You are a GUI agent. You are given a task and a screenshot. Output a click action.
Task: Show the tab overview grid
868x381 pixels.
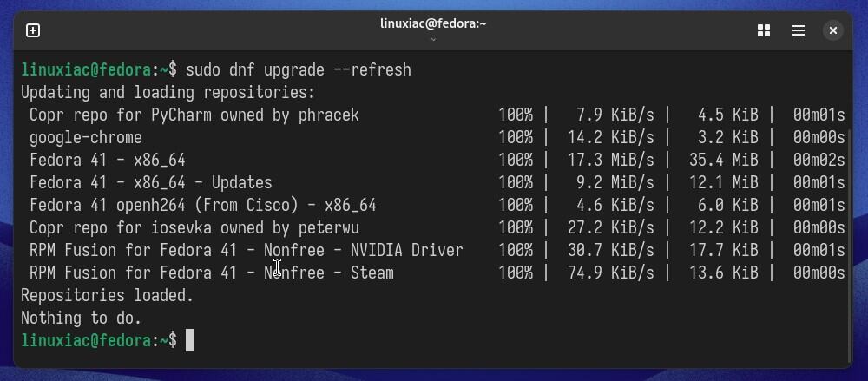764,30
